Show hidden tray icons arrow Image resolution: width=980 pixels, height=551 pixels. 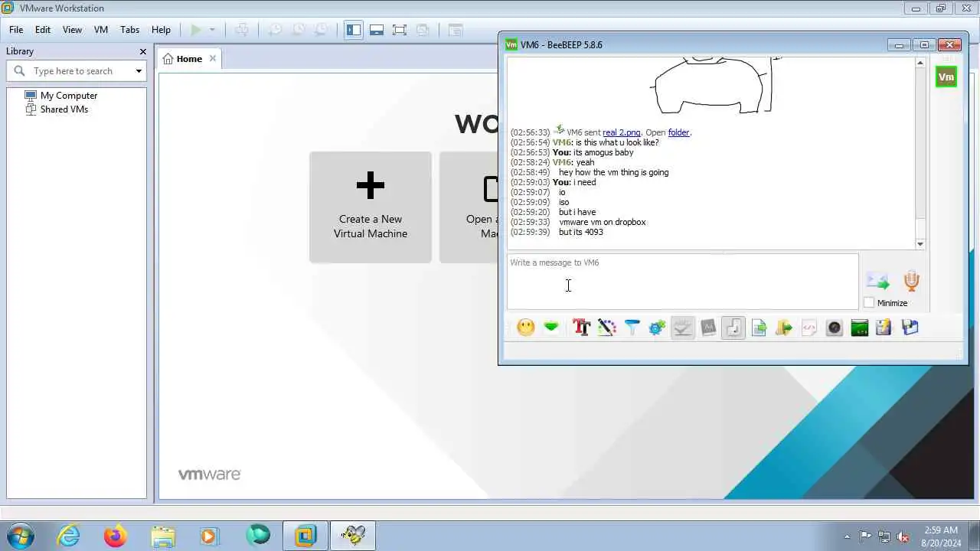coord(847,536)
